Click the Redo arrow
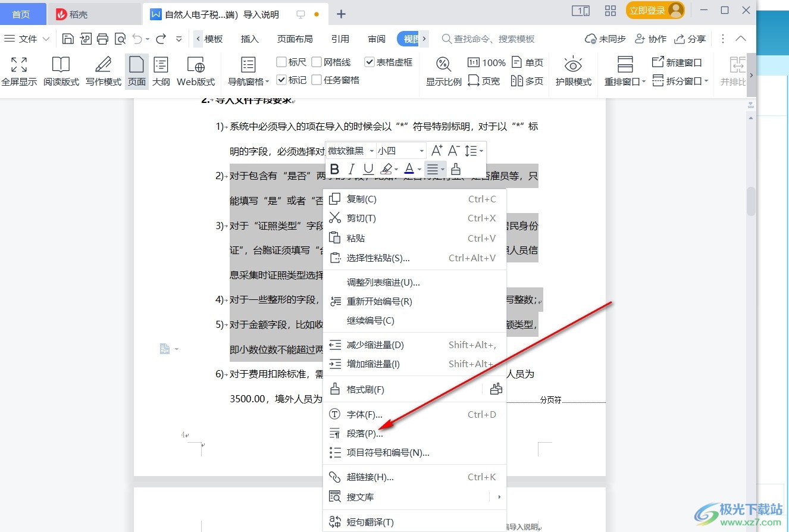The height and width of the screenshot is (532, 789). tap(161, 39)
